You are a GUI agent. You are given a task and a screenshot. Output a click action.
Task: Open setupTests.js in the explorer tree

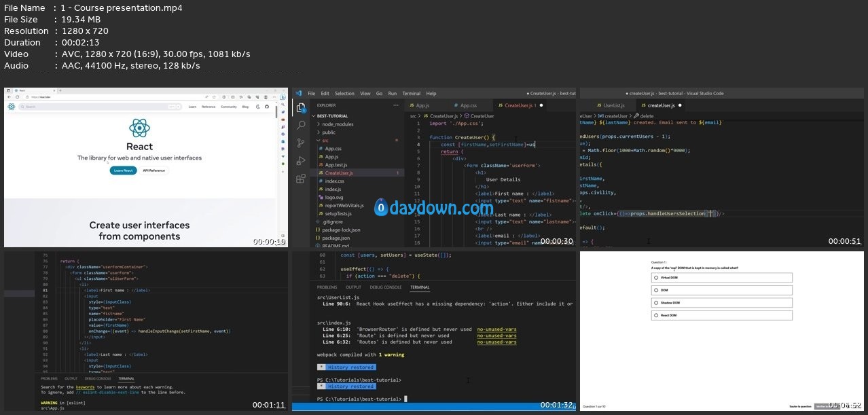tap(339, 213)
